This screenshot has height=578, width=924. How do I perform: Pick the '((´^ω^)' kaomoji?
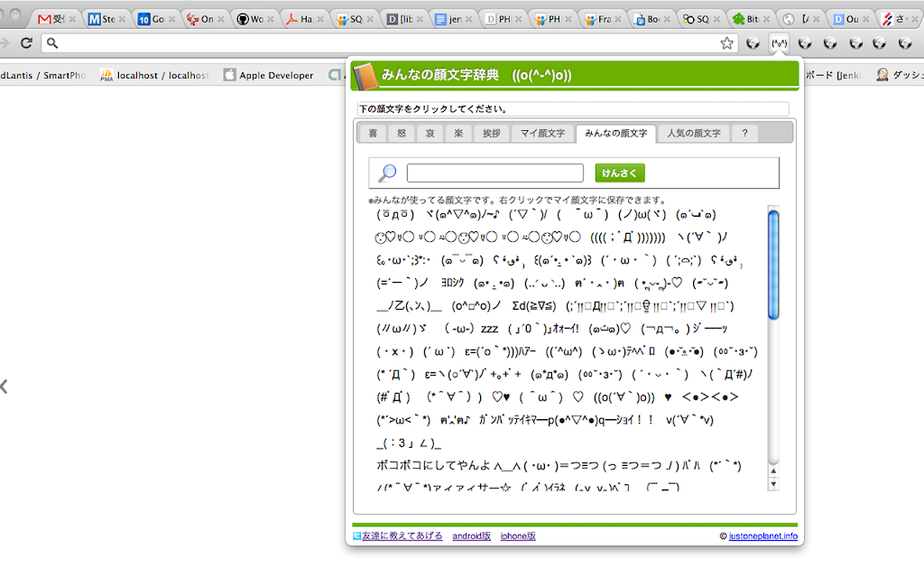563,351
